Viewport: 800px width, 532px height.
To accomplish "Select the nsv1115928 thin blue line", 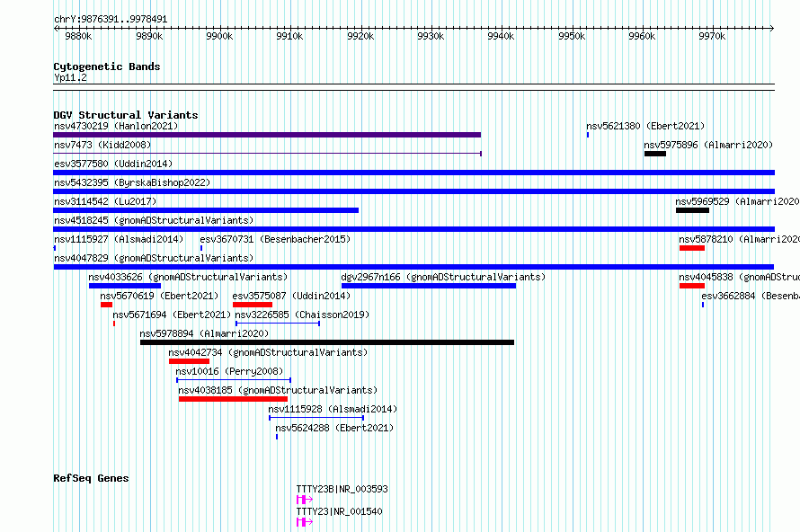I will 316,418.
